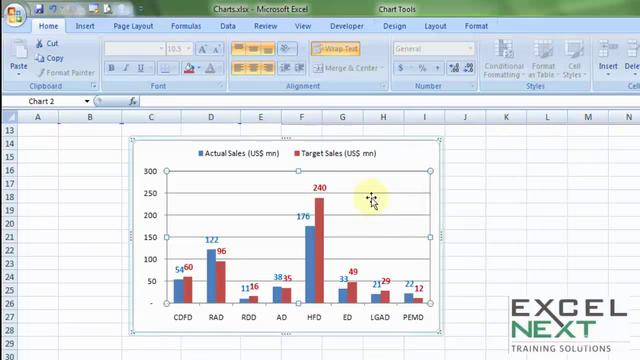
Task: Toggle Middle Align
Action: click(253, 49)
